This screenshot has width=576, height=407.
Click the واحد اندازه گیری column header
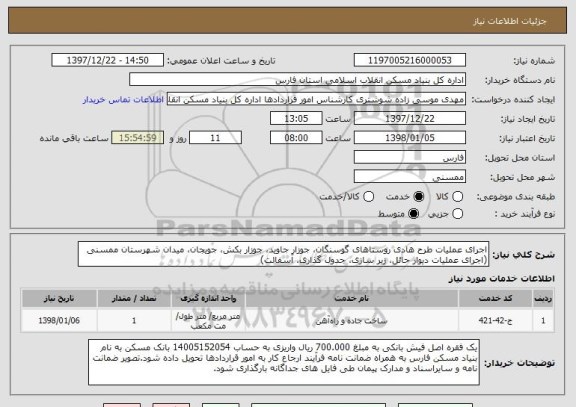coord(208,298)
